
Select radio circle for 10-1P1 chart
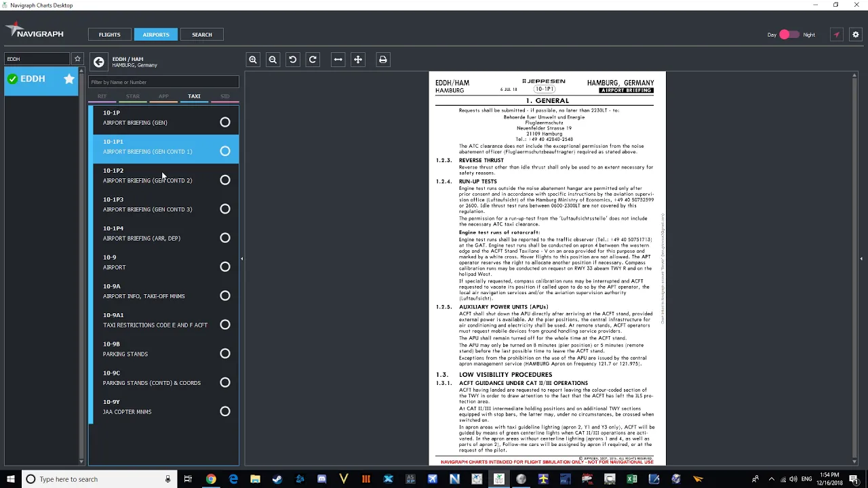225,151
